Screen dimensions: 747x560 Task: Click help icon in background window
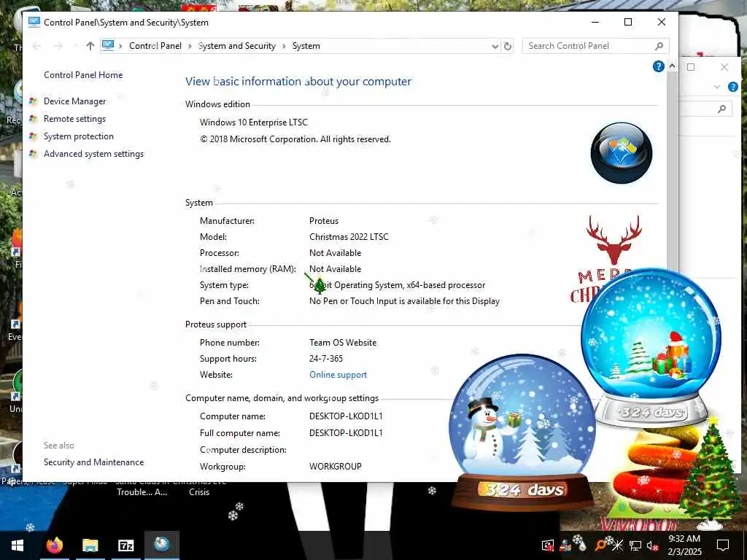coord(733,87)
